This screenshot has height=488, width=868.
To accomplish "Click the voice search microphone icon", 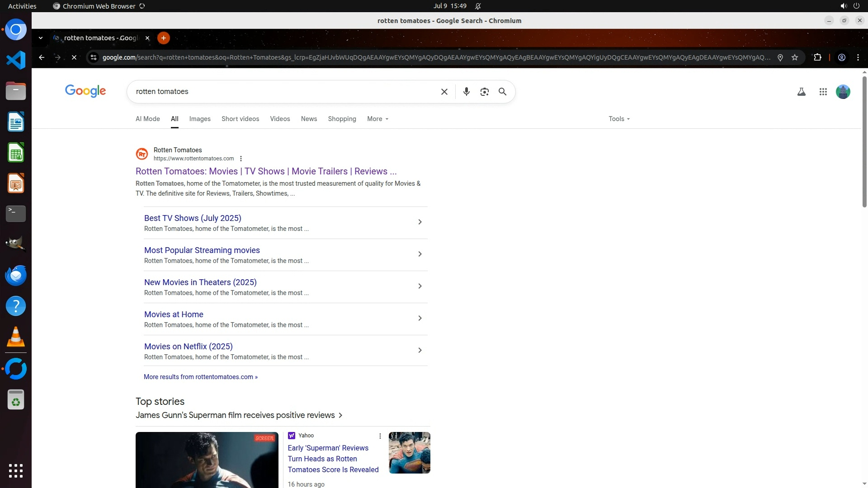I will [466, 92].
